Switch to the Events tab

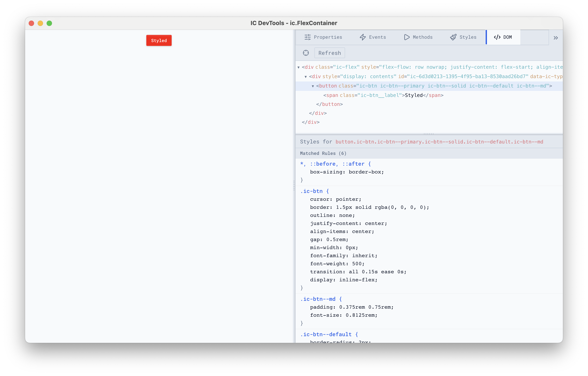click(x=377, y=37)
